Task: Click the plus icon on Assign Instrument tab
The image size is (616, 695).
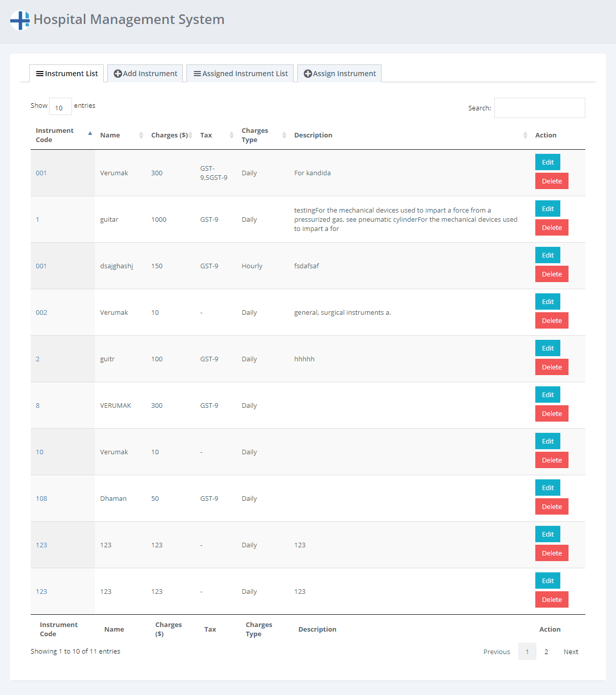Action: [307, 74]
